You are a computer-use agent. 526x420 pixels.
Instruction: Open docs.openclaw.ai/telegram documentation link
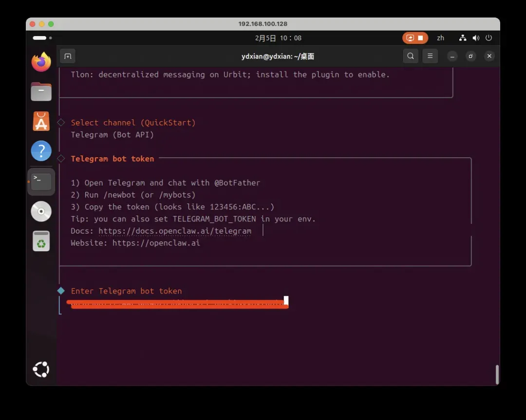pyautogui.click(x=175, y=231)
